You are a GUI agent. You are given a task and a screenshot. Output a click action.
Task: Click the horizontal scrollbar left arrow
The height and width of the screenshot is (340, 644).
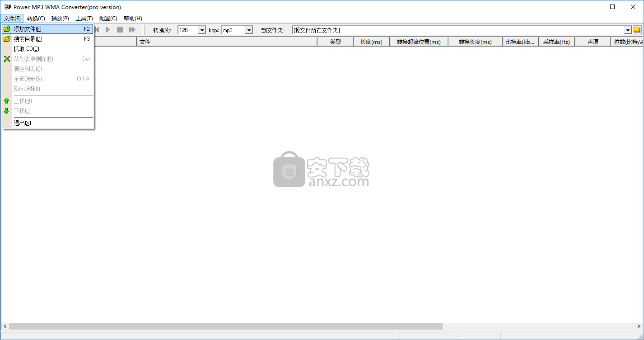5,326
